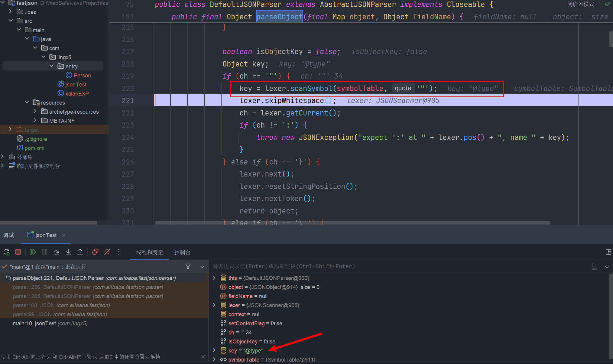Click the Step Out icon

[x=80, y=252]
